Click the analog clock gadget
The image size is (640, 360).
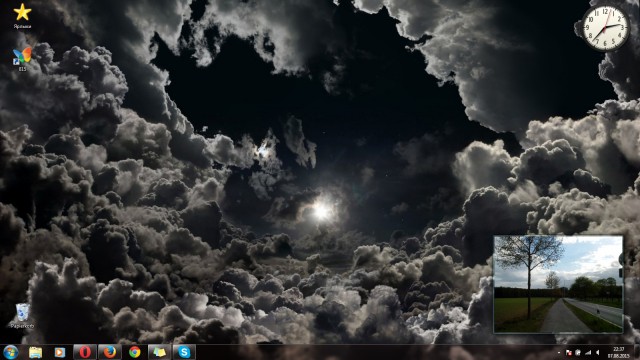pyautogui.click(x=605, y=28)
